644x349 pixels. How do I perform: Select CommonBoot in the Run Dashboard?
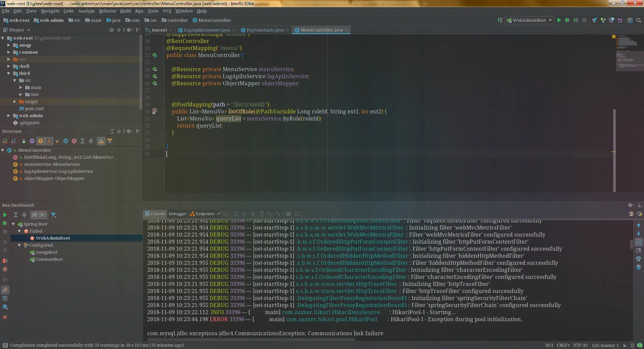tap(49, 259)
